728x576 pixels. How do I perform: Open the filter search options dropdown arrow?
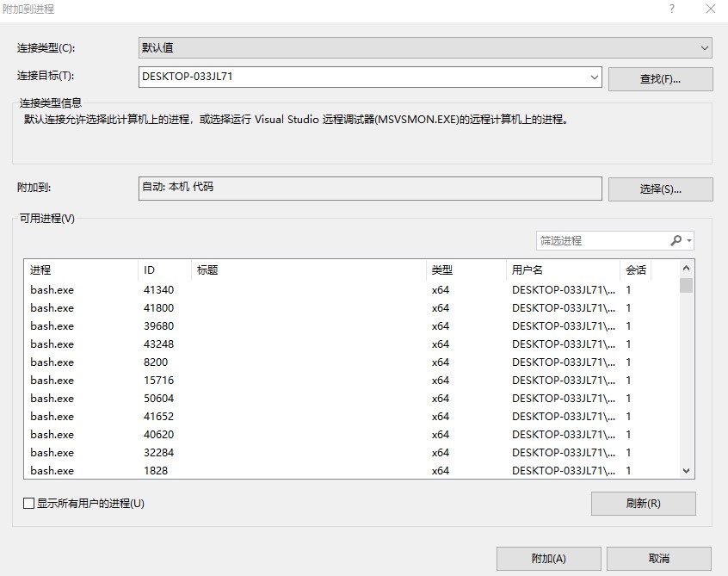[689, 241]
